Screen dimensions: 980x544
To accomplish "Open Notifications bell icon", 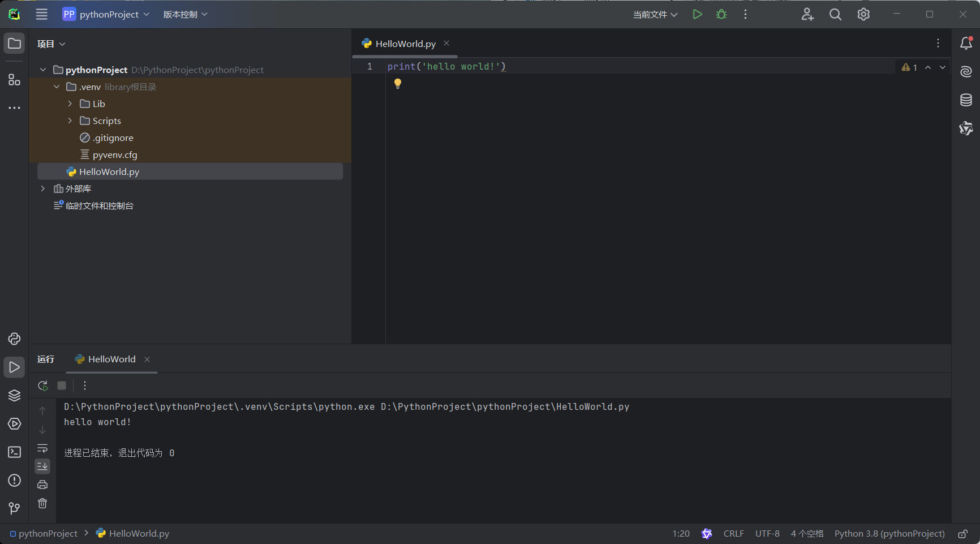I will [x=966, y=44].
